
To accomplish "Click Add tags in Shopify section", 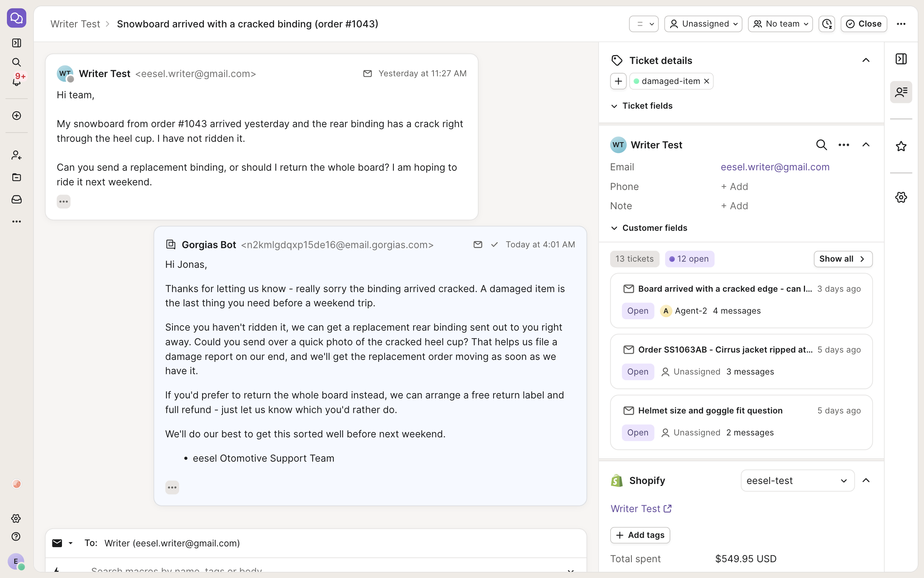I will click(640, 535).
